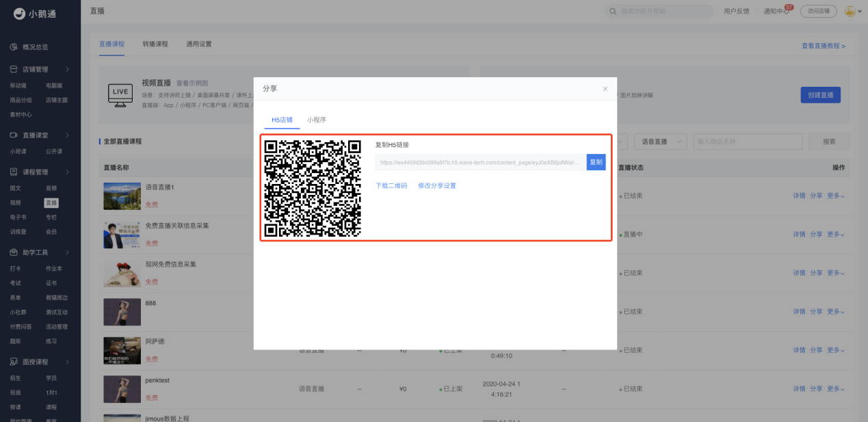Open 打卡 in the sidebar
Viewport: 868px width, 422px height.
(x=15, y=269)
